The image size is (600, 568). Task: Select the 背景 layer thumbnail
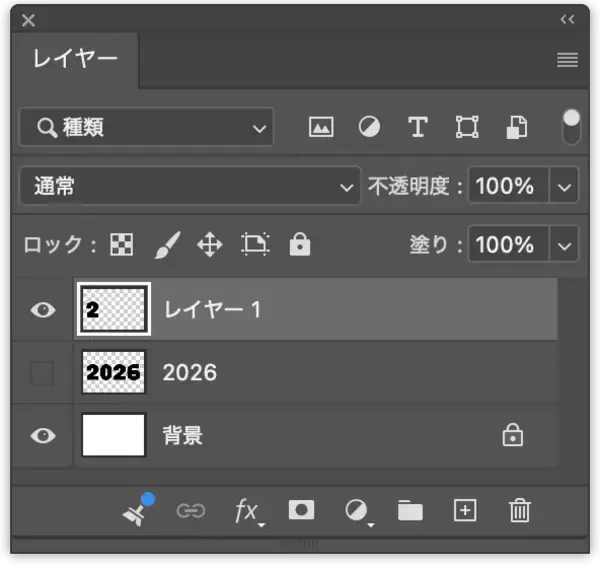(114, 435)
